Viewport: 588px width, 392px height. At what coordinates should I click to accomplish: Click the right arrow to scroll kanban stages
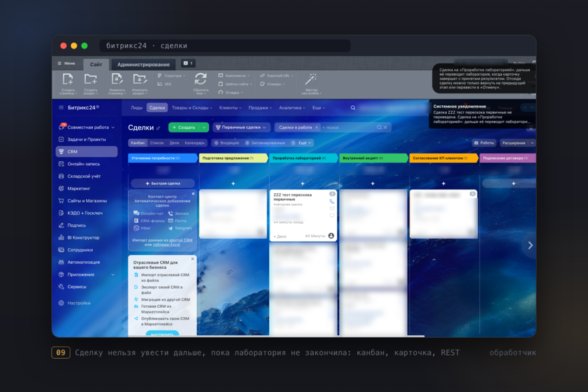coord(531,246)
